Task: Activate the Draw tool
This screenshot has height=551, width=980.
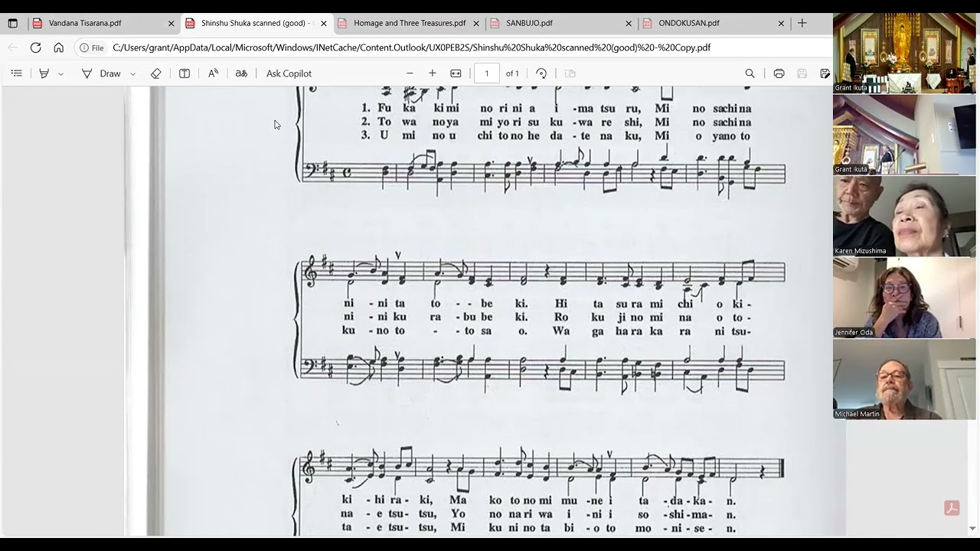Action: click(x=102, y=73)
